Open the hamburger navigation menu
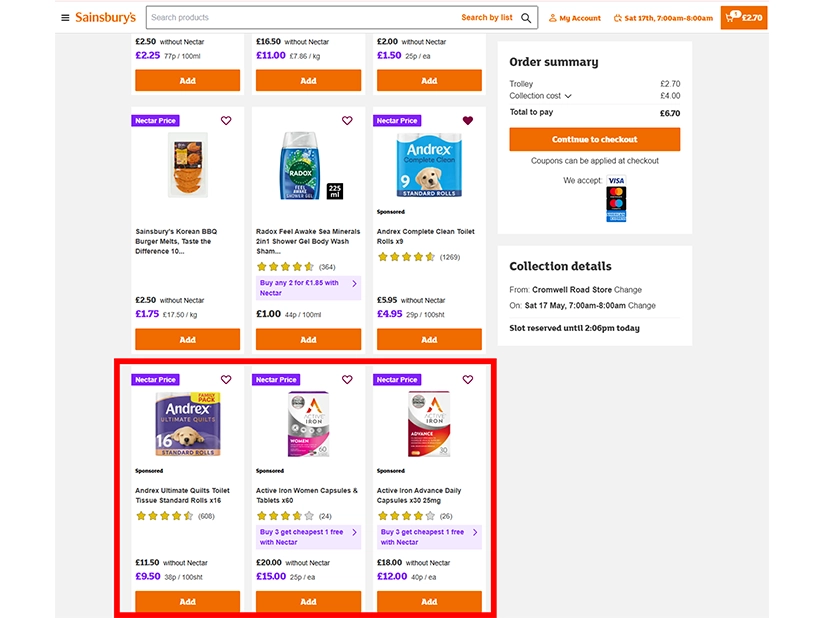 64,17
